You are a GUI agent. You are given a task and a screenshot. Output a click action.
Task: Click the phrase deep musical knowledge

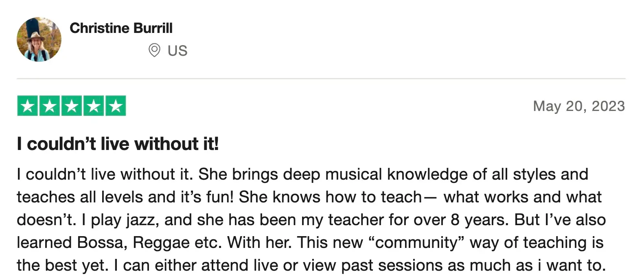333,174
